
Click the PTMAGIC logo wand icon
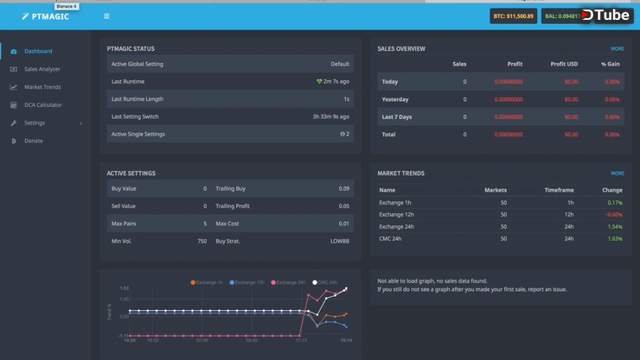(x=25, y=16)
